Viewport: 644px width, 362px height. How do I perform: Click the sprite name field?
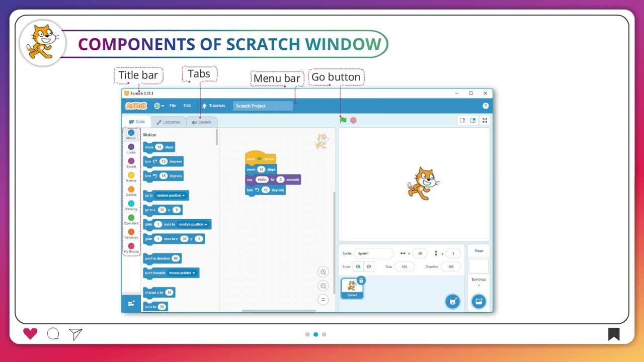(x=373, y=253)
